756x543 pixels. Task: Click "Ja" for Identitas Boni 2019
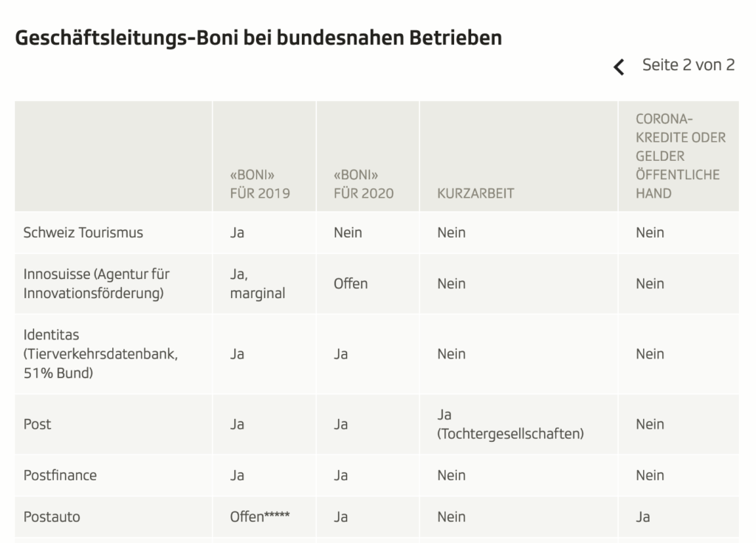pos(237,353)
